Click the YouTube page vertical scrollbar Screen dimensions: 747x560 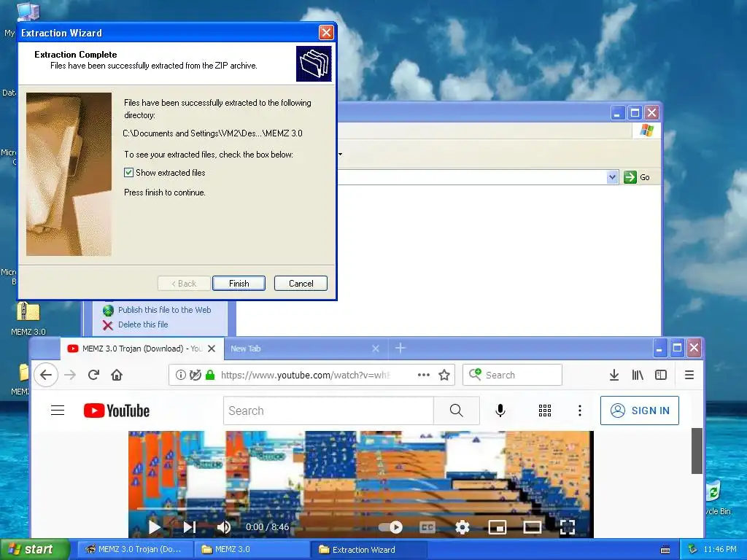697,451
